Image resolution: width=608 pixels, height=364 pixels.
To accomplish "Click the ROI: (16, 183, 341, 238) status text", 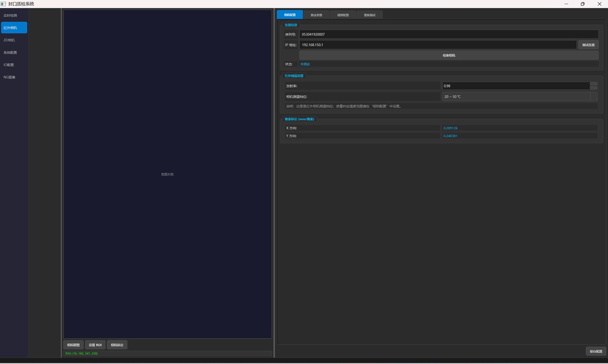I will tap(81, 354).
